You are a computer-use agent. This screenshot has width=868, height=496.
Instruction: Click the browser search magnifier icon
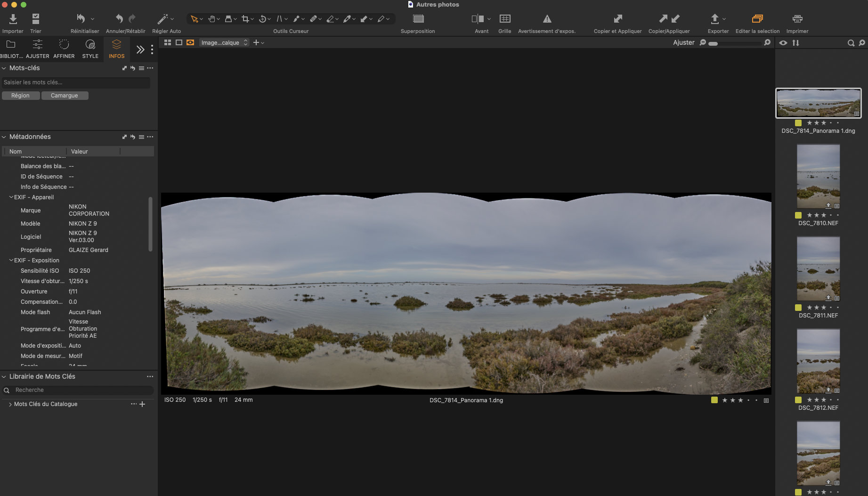(x=851, y=43)
